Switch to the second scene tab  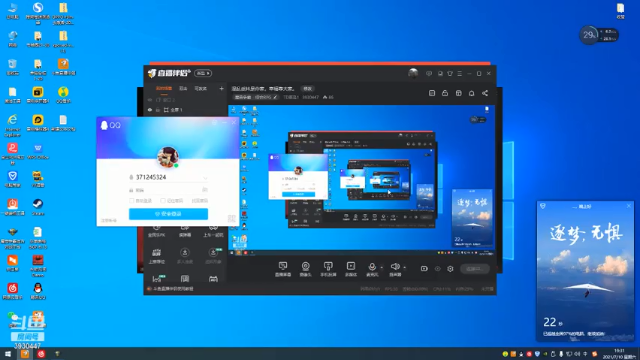(183, 89)
